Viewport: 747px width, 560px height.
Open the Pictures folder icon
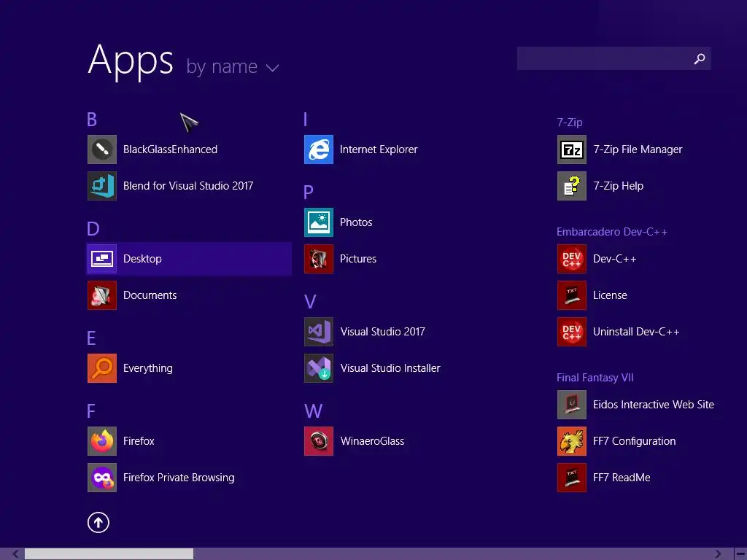pos(319,259)
